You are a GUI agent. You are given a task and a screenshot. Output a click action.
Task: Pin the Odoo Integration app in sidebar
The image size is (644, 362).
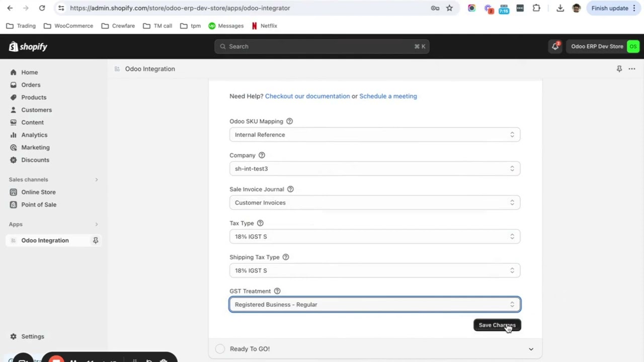tap(95, 240)
